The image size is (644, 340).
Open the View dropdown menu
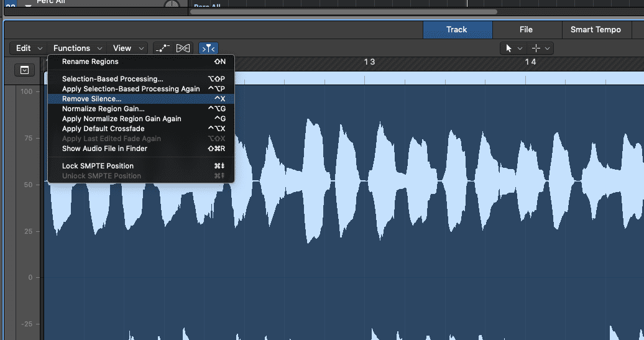(x=128, y=48)
